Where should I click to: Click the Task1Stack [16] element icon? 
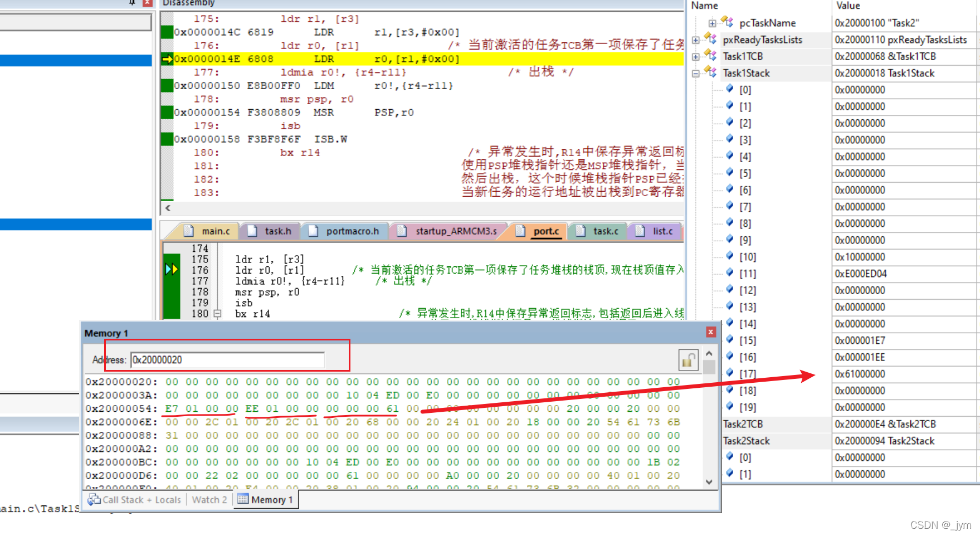coord(729,356)
